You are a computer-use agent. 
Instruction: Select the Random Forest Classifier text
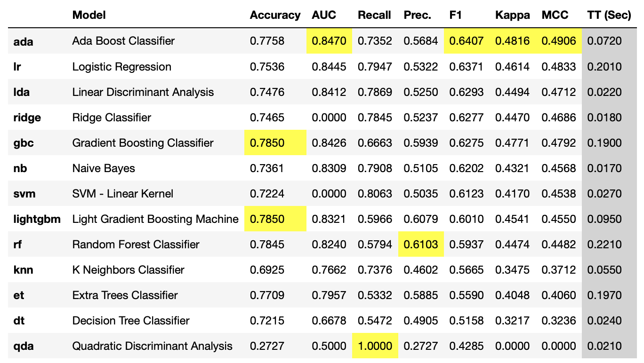click(x=136, y=245)
